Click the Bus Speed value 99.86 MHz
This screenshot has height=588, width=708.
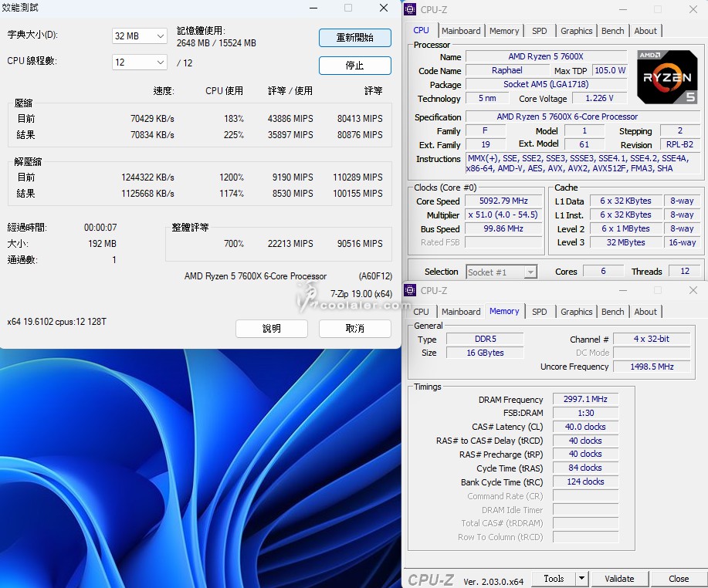503,228
